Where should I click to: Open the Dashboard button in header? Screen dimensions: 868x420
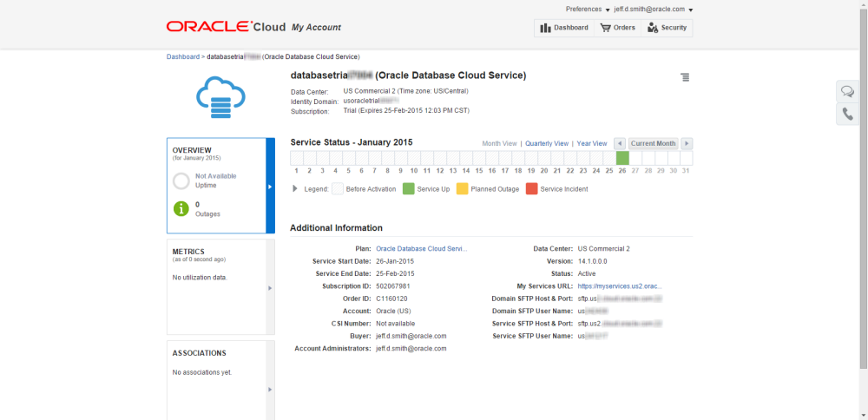(x=564, y=28)
